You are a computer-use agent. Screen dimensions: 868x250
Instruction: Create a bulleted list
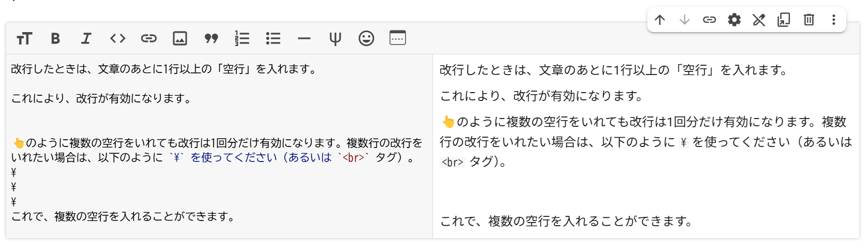[x=273, y=38]
